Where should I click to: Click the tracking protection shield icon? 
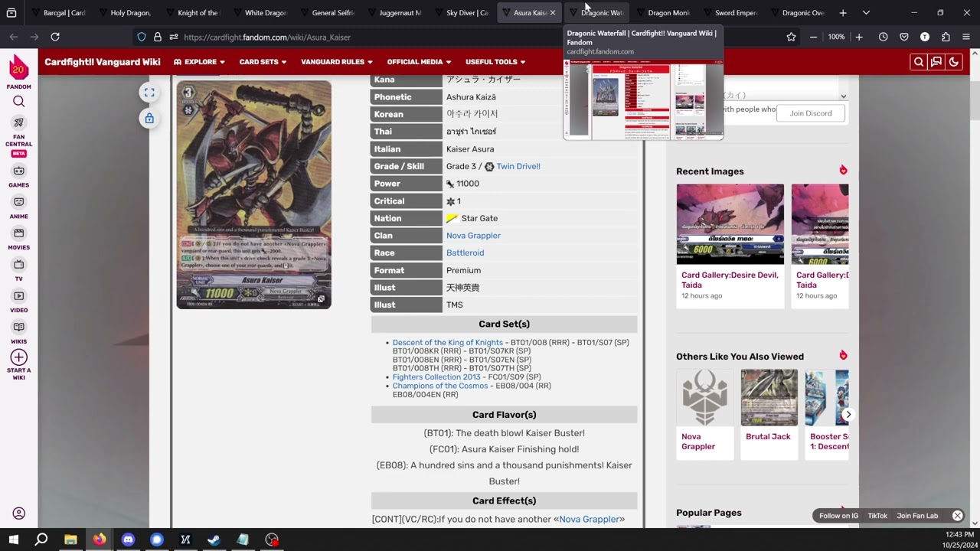(142, 37)
